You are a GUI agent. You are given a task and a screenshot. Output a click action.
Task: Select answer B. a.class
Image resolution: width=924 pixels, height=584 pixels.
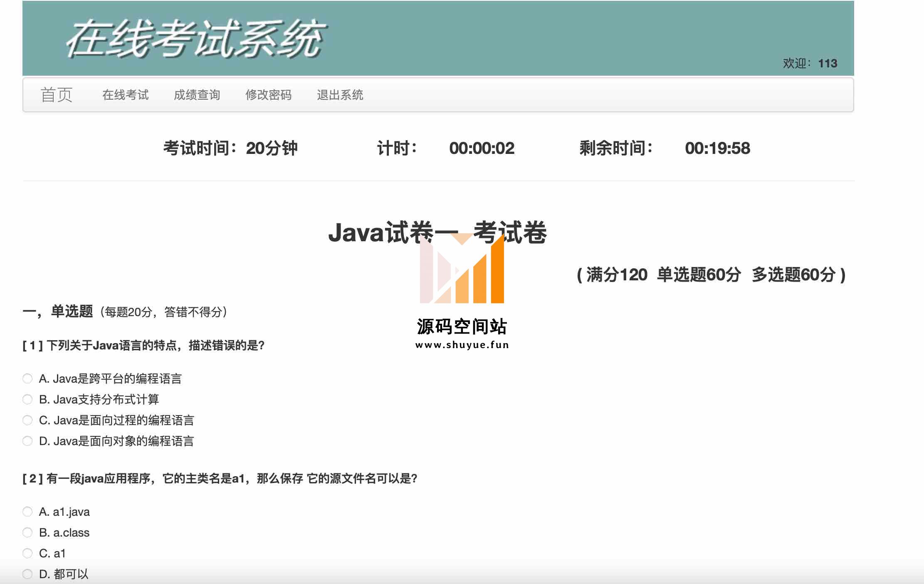[27, 532]
